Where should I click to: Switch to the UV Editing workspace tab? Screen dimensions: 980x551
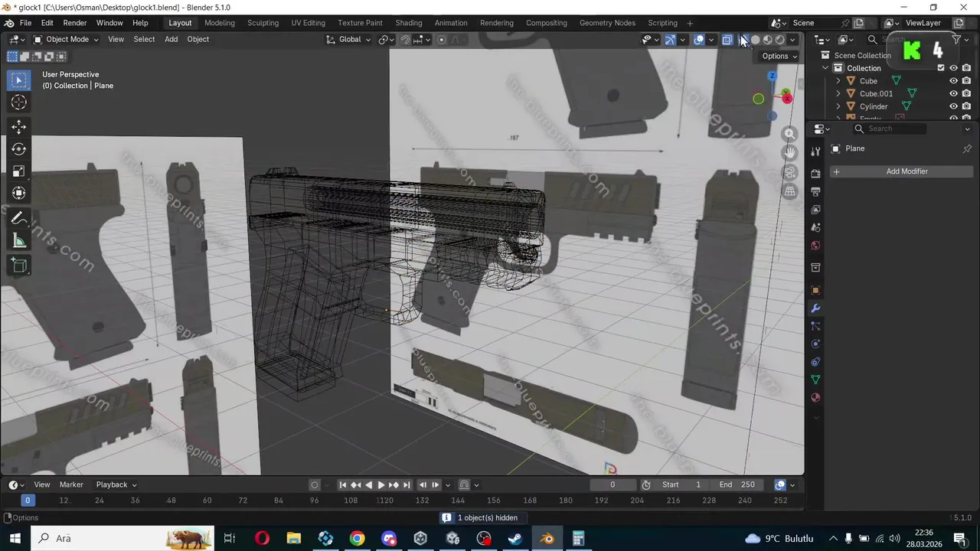(x=308, y=23)
